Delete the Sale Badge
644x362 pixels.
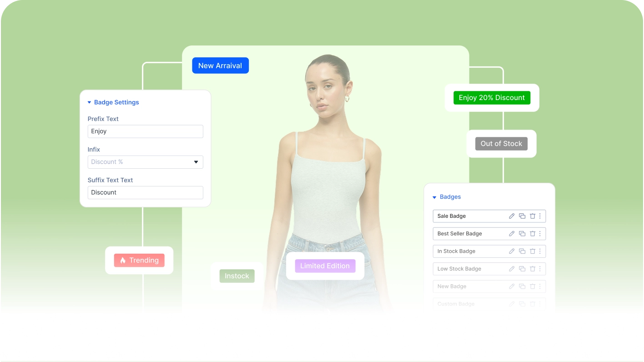533,216
